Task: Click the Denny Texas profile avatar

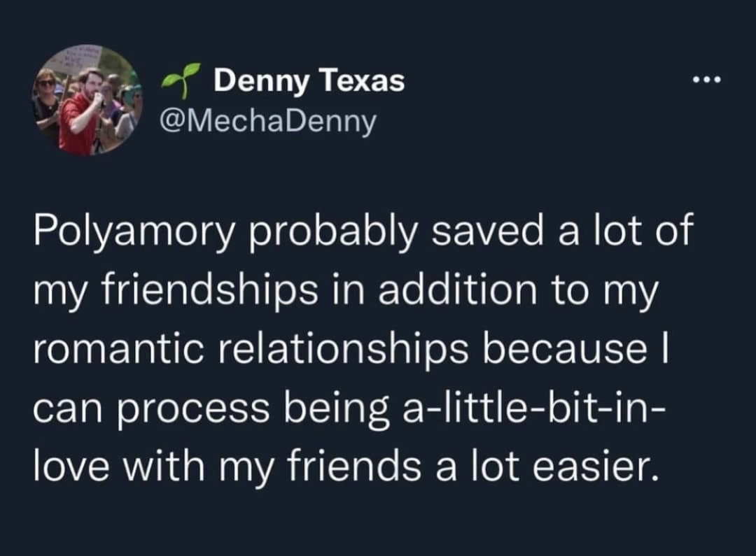Action: point(87,100)
